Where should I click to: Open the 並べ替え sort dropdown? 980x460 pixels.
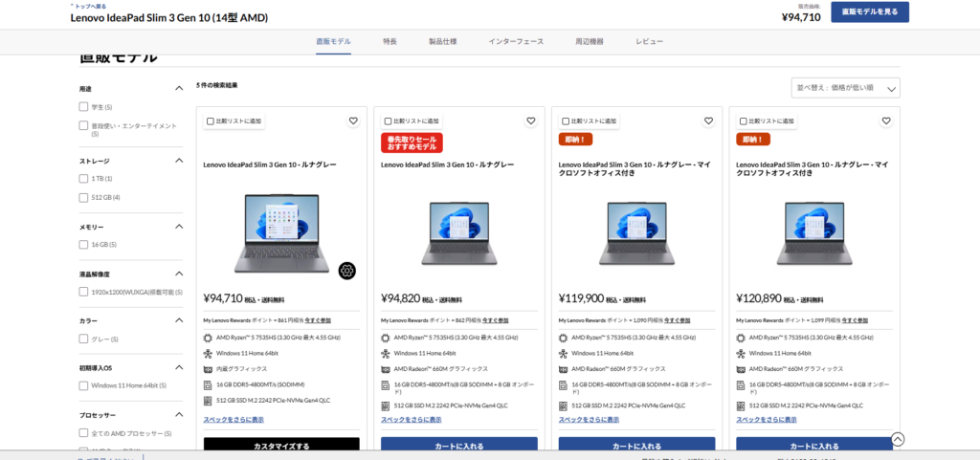click(x=845, y=88)
